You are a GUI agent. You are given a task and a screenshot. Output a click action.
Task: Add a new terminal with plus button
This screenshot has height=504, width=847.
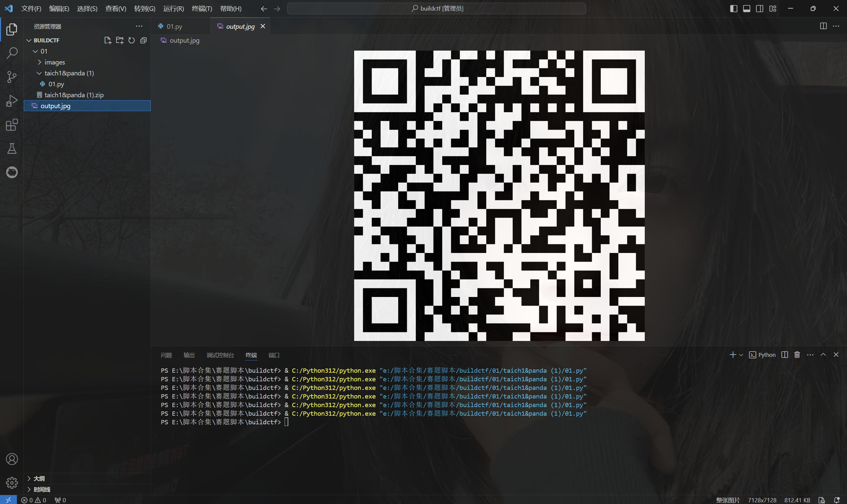(x=733, y=355)
